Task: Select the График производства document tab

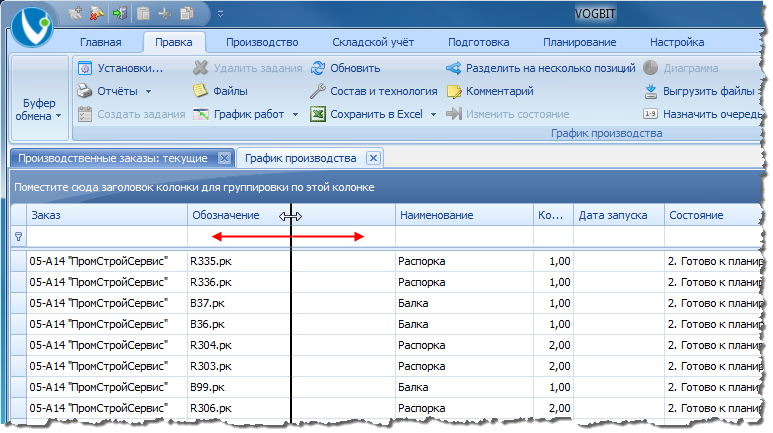Action: click(301, 158)
